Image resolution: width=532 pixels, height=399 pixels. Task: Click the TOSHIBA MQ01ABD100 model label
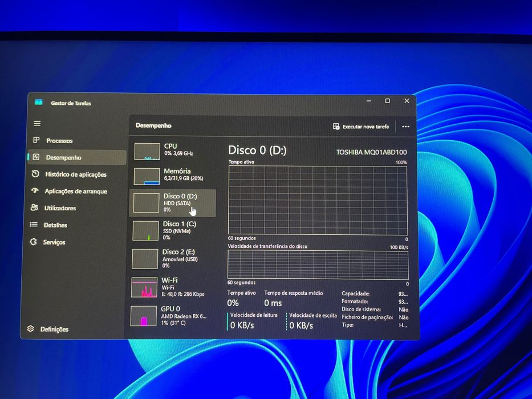pos(372,152)
